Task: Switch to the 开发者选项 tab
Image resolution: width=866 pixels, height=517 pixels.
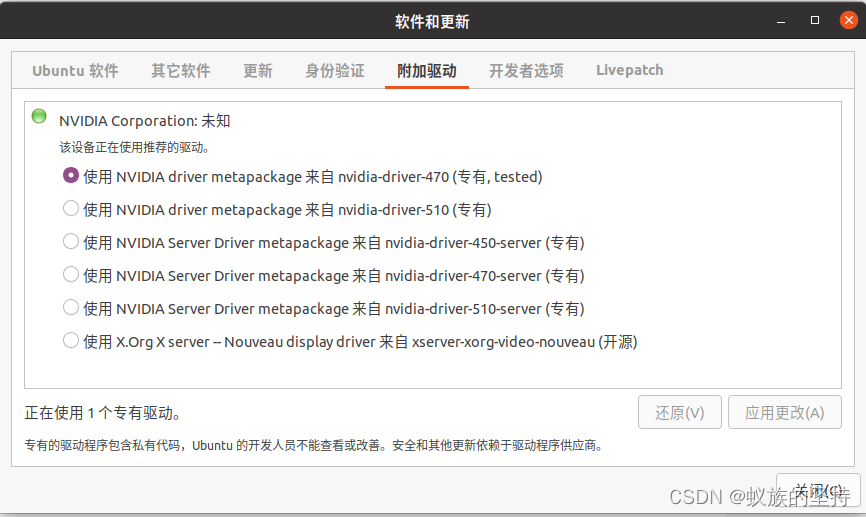Action: (x=526, y=71)
